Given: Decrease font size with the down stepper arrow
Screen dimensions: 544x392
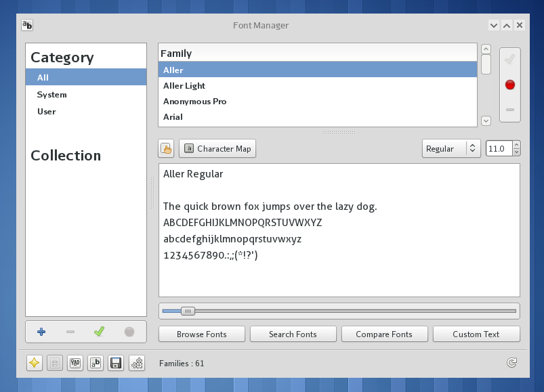Looking at the screenshot, I should (517, 152).
